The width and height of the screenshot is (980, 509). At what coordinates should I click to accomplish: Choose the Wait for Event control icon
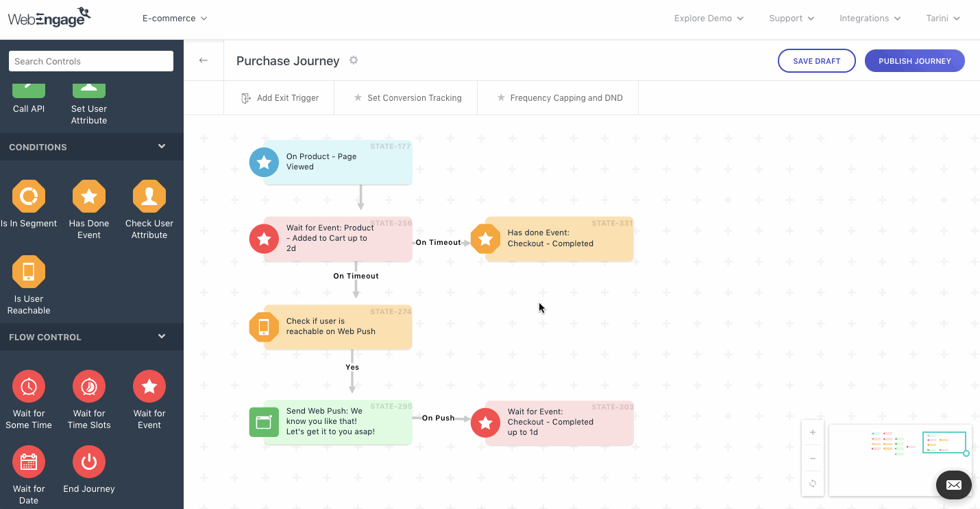point(149,387)
